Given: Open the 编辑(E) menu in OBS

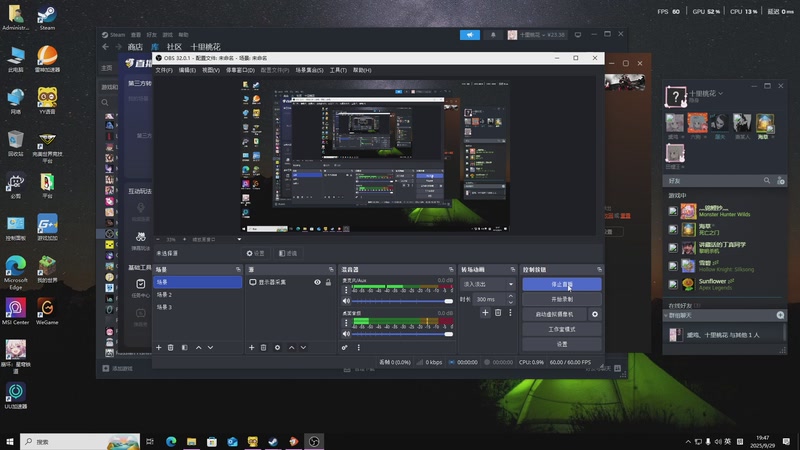Looking at the screenshot, I should [187, 70].
